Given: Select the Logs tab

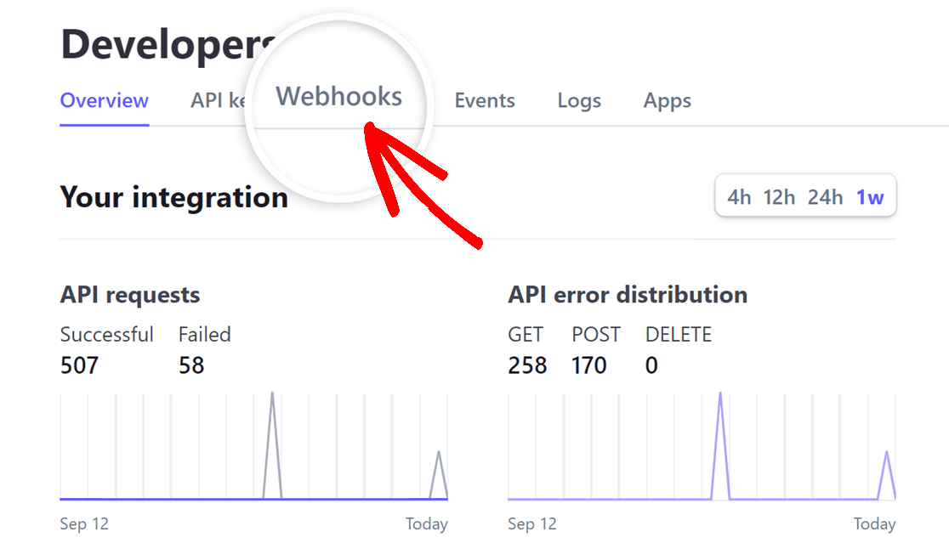Looking at the screenshot, I should coord(579,100).
